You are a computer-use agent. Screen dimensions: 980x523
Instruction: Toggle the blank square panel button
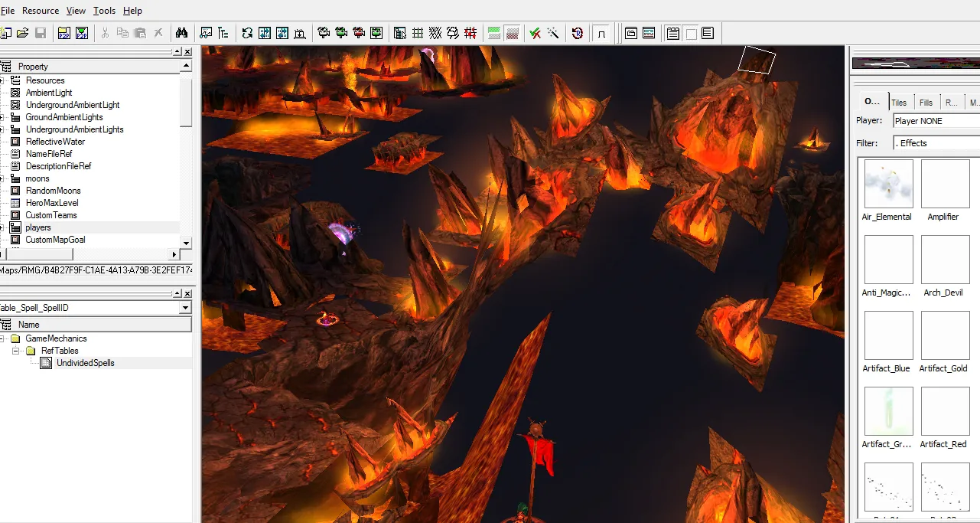[x=691, y=33]
